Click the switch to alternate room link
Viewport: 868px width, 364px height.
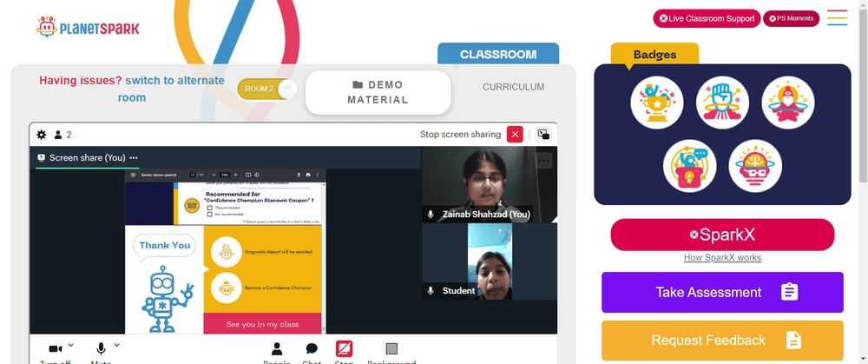(x=171, y=89)
